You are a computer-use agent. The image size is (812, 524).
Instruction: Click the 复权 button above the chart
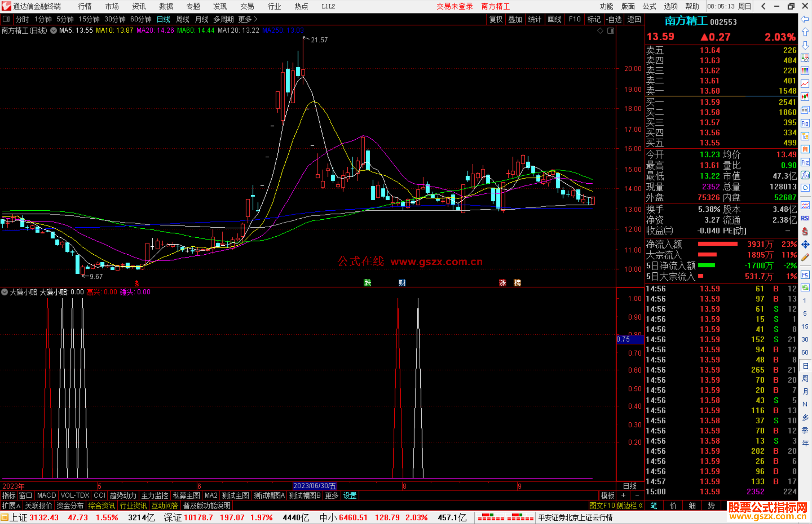coord(496,19)
